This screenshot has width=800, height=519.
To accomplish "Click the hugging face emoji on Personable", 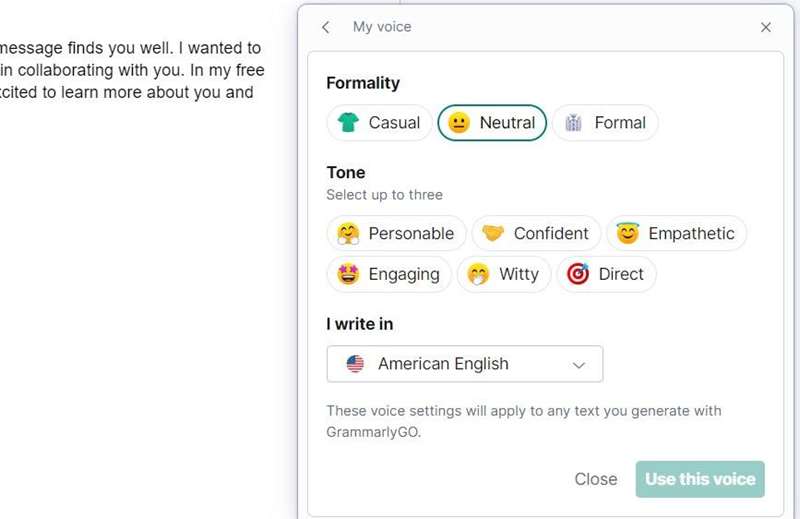I will click(x=348, y=234).
